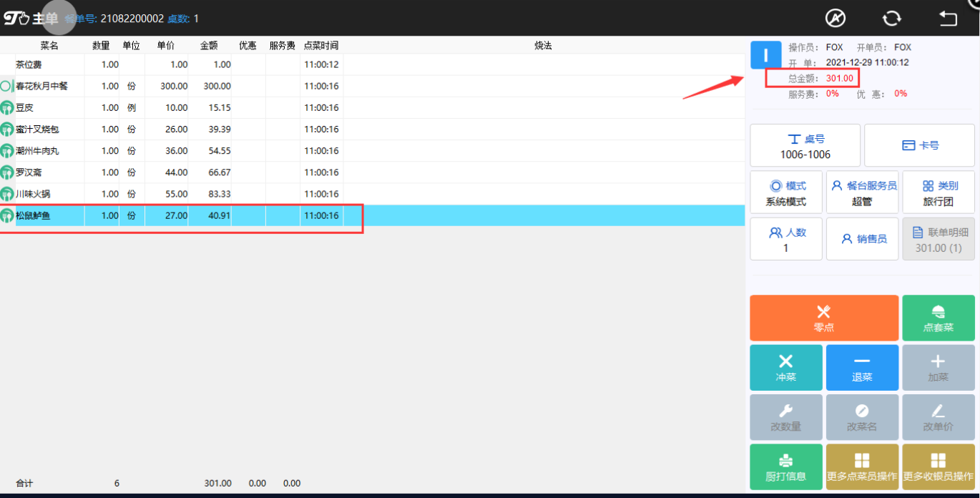Choose the 餐台服务员 超管 button

pyautogui.click(x=862, y=192)
